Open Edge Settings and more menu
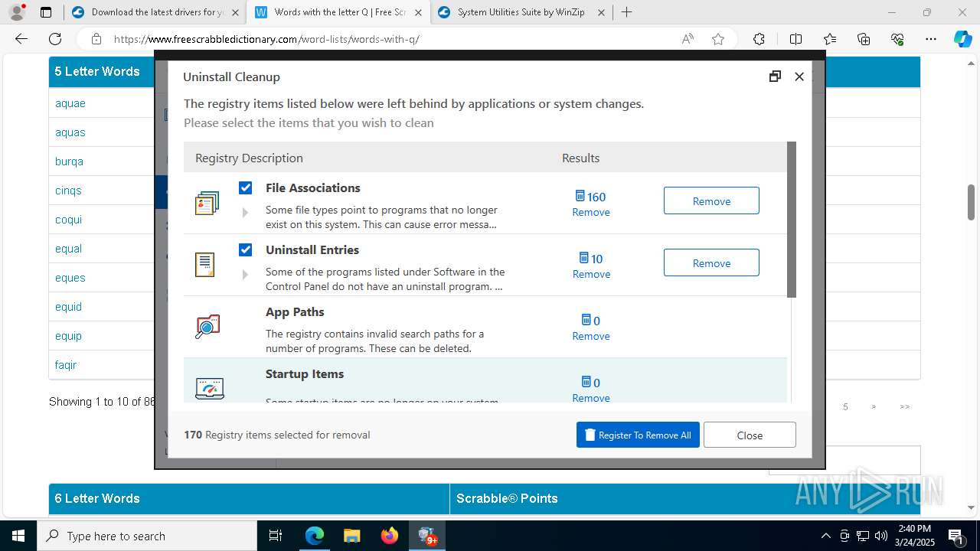Viewport: 980px width, 551px height. [x=931, y=39]
